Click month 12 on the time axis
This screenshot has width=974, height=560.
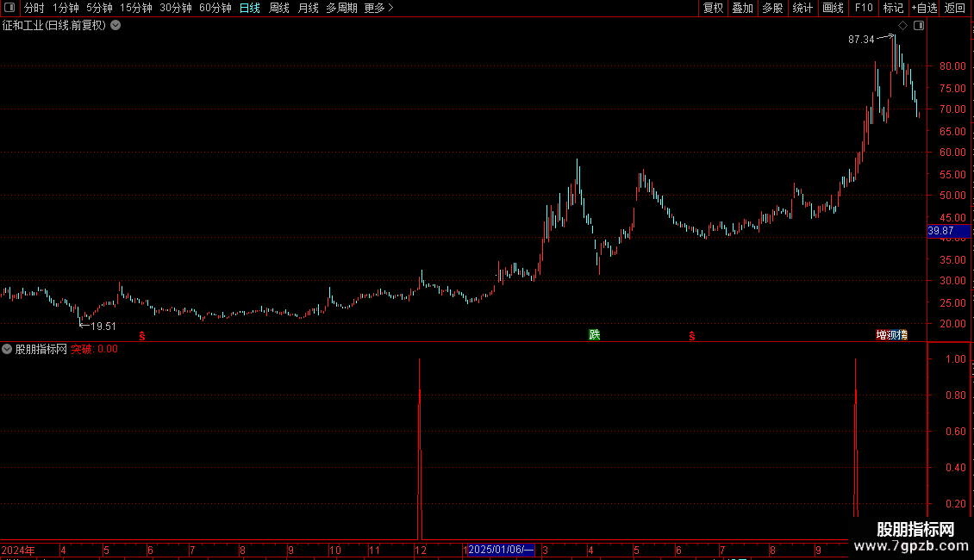(x=421, y=550)
